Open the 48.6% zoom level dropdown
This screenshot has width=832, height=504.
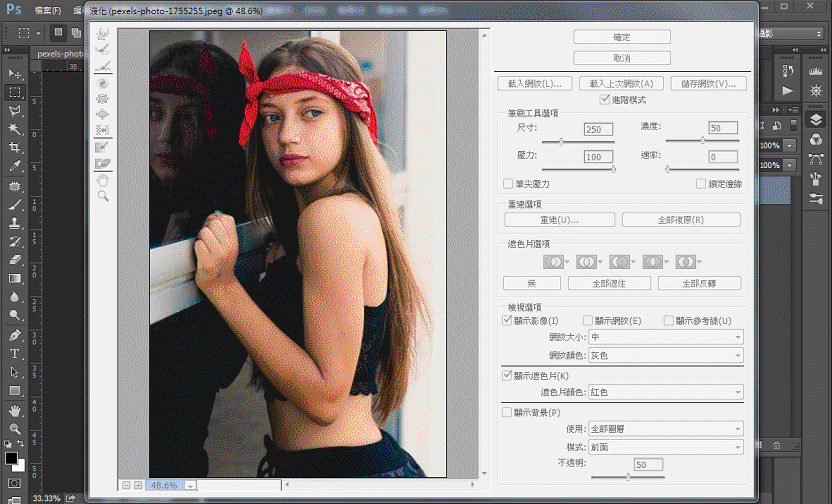(190, 485)
